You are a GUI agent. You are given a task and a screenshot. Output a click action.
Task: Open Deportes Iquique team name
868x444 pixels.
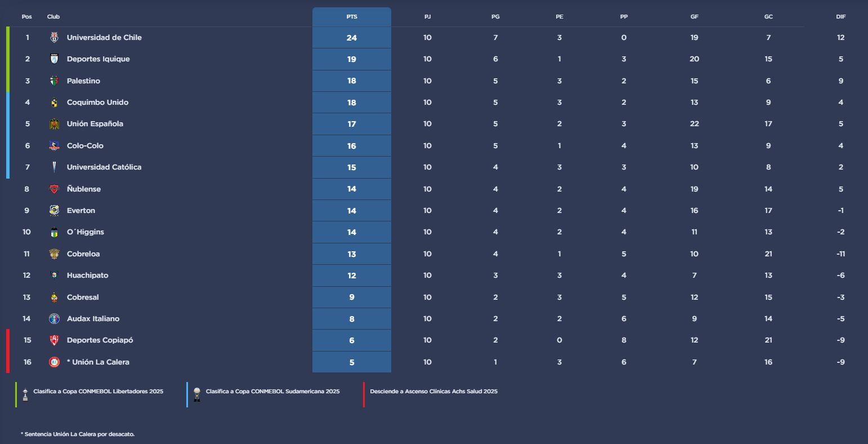point(99,59)
